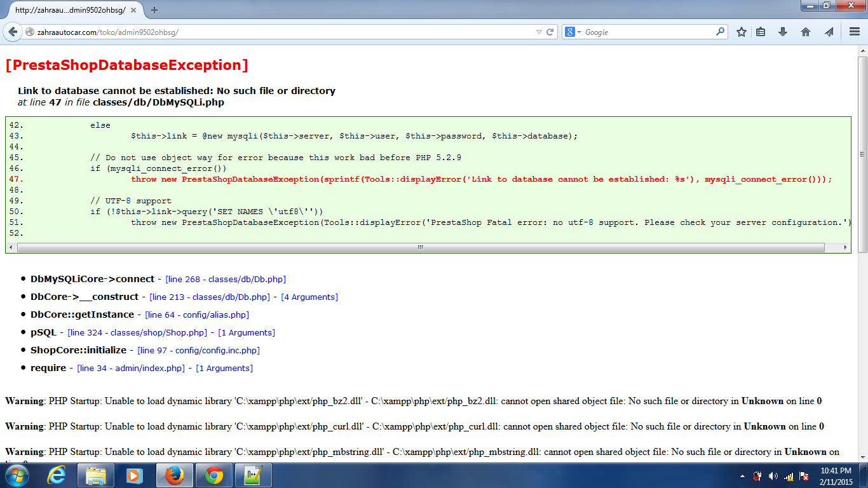868x488 pixels.
Task: Go to the Firefox home page icon
Action: coord(806,32)
